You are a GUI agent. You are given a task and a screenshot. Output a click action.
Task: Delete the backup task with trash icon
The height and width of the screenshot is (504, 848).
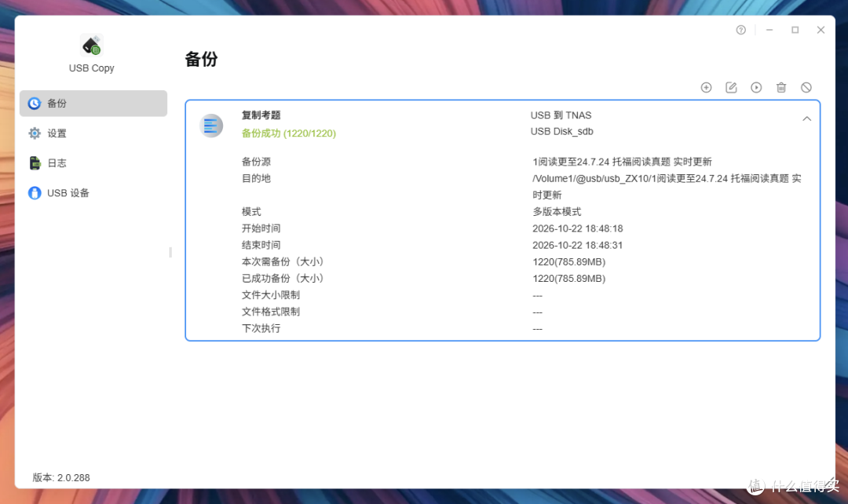781,88
